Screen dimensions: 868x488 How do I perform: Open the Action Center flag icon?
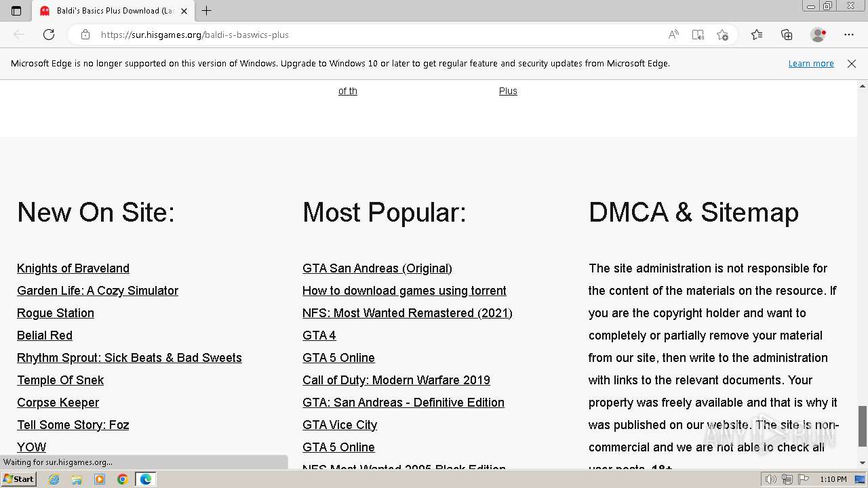coord(802,479)
